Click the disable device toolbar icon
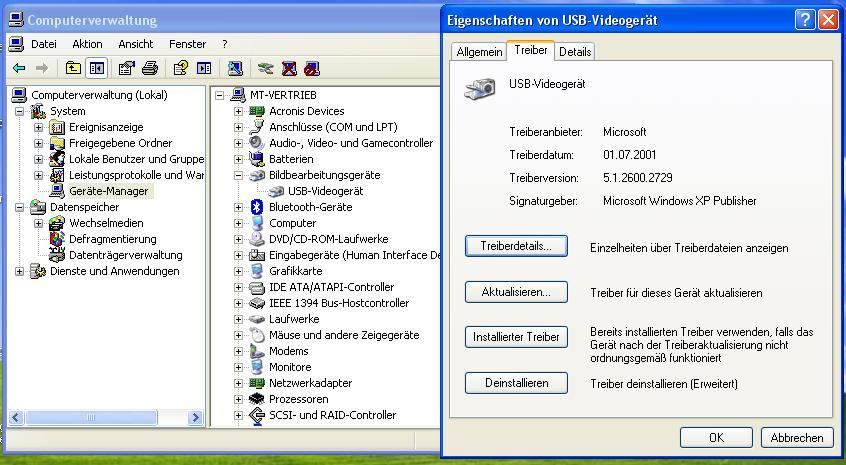Viewport: 846px width, 465px height. (x=312, y=68)
